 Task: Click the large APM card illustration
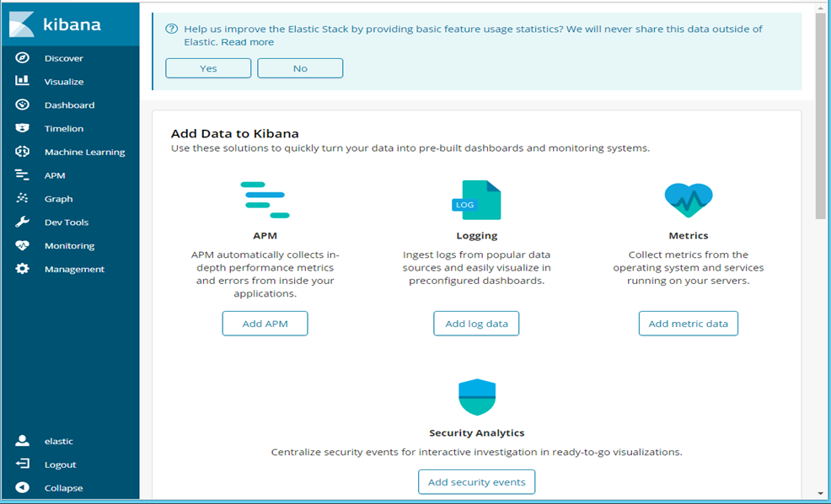[265, 200]
